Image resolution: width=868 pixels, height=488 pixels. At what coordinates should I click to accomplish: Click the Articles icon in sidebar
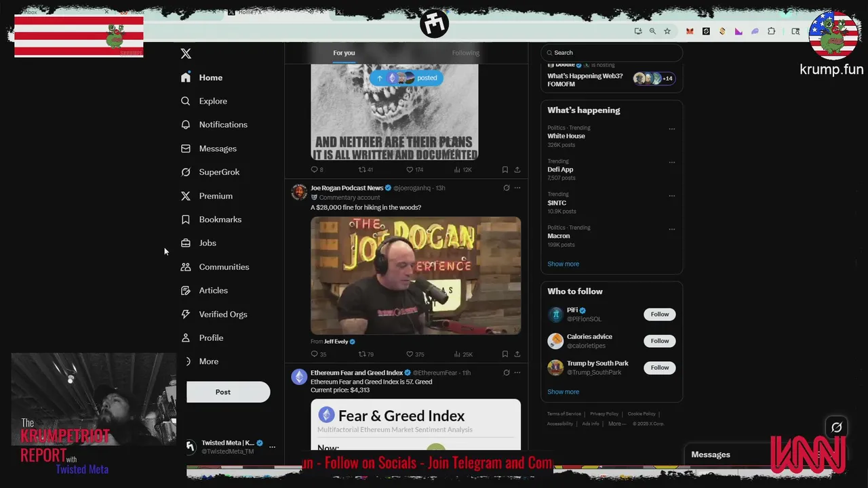[186, 290]
